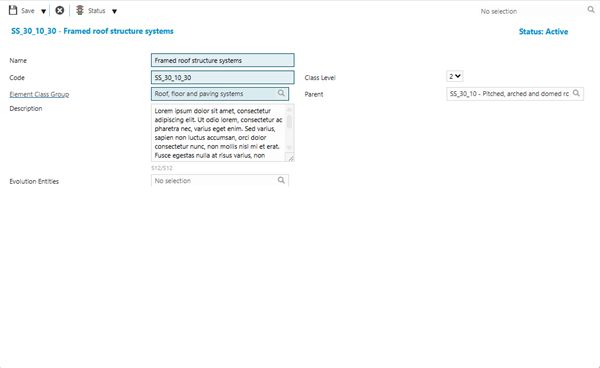Viewport: 600px width, 368px height.
Task: Click into the Name input field
Action: point(223,60)
